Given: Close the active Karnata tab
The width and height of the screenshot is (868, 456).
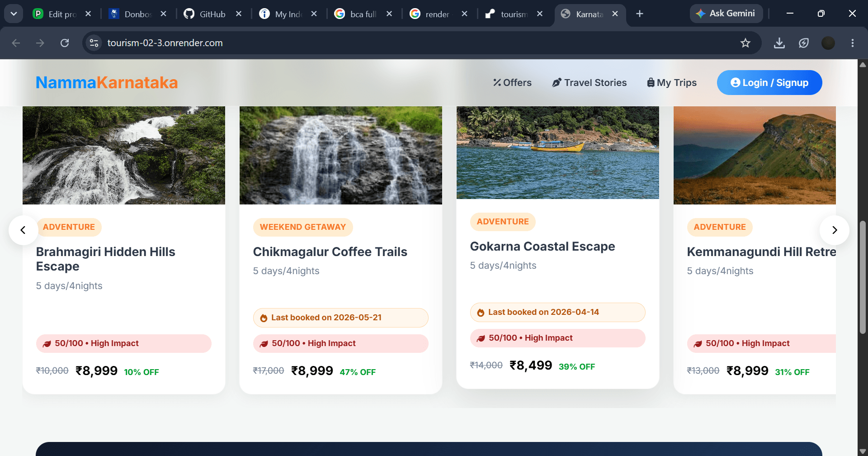Looking at the screenshot, I should (x=615, y=14).
